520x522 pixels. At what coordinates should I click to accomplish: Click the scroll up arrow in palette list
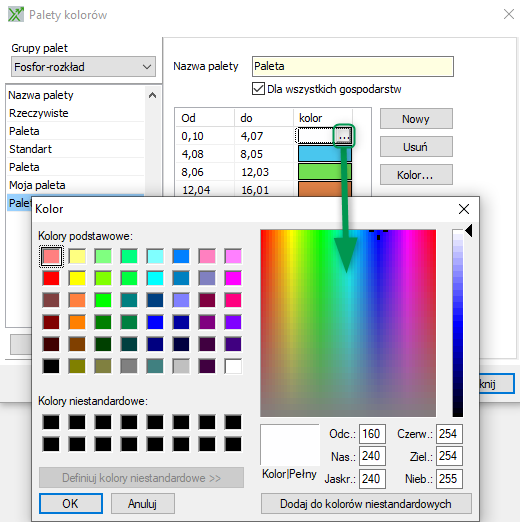coord(152,95)
